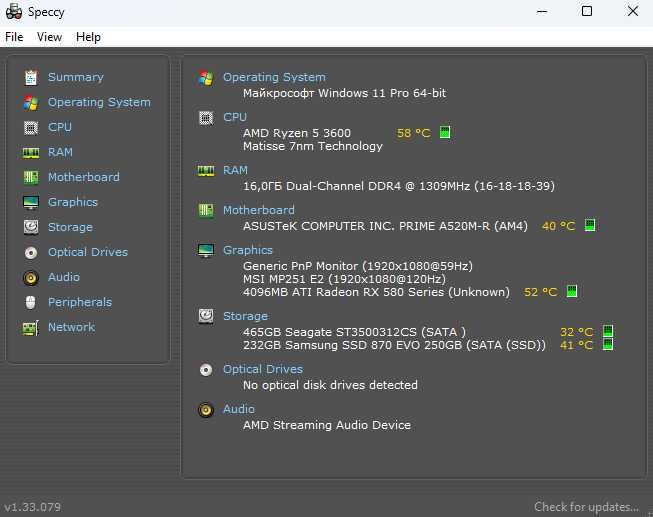653x517 pixels.
Task: Click the 58 °C CPU temperature value
Action: [414, 133]
